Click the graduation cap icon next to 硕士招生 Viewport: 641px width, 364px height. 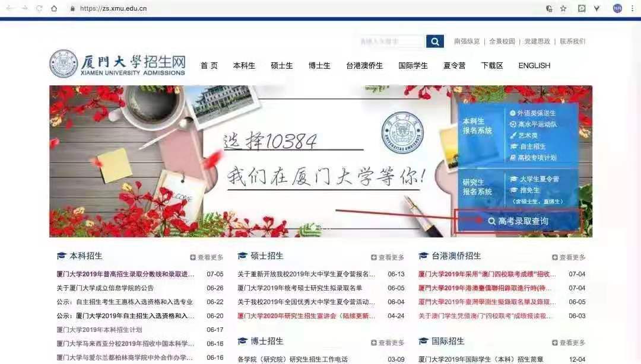(242, 256)
